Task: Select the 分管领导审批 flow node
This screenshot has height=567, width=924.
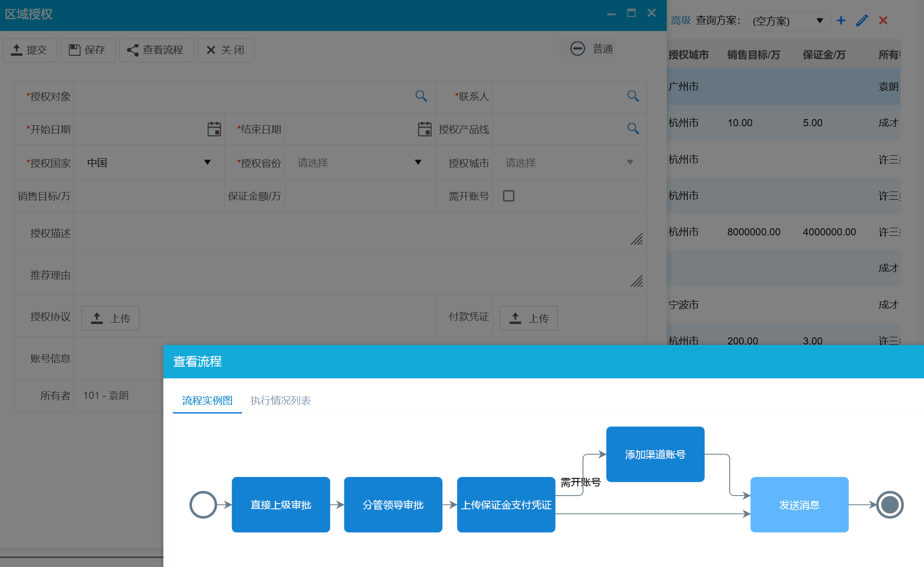Action: 393,505
